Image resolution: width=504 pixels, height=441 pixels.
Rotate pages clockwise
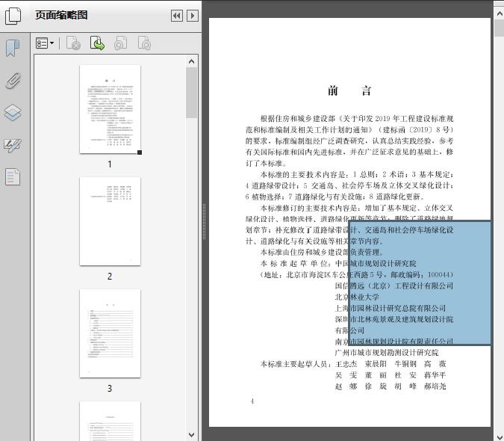(x=144, y=44)
